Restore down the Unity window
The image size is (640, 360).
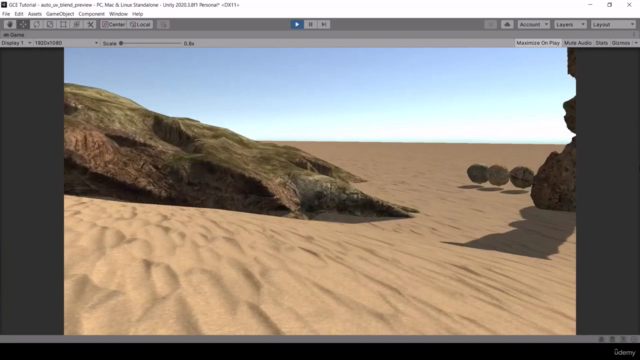pos(609,5)
